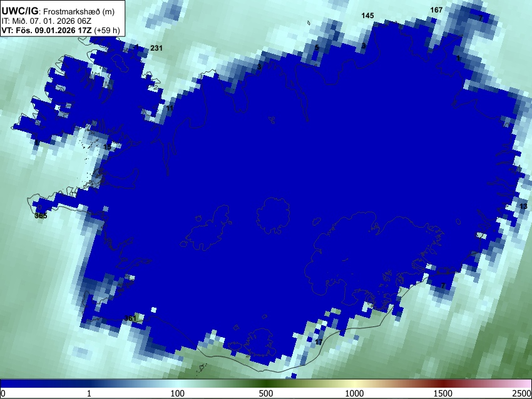Click the color scale label 2500

pos(523,393)
